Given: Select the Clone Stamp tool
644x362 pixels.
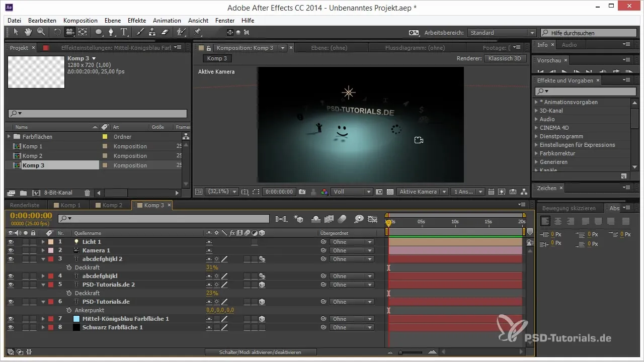Looking at the screenshot, I should (152, 32).
